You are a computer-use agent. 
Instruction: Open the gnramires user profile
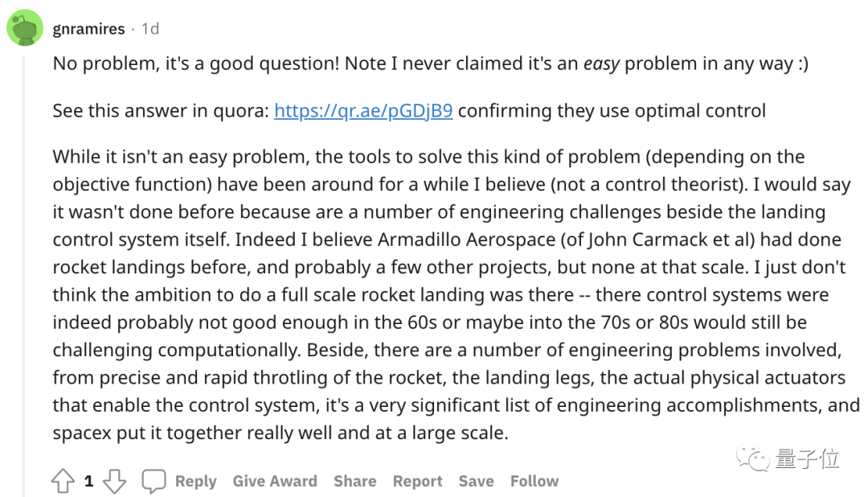(x=88, y=29)
